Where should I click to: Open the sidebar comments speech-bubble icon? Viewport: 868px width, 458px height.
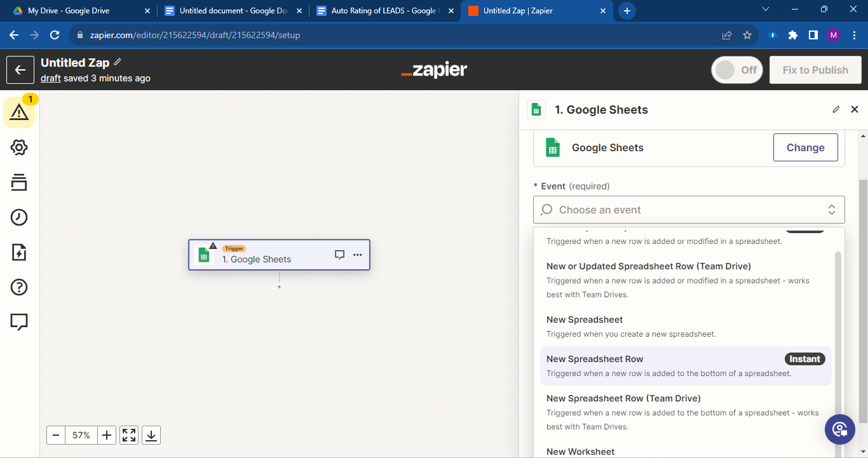coord(19,322)
